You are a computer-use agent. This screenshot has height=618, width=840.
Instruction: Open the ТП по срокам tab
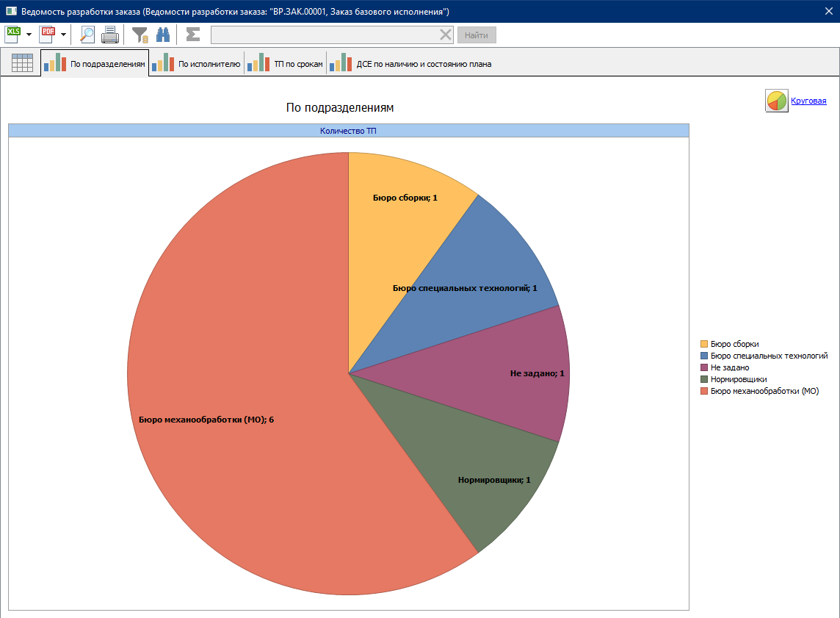coord(286,64)
